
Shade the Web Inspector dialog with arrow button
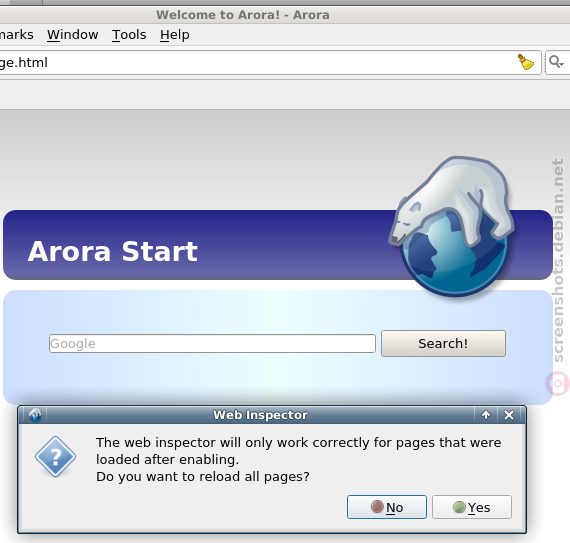pyautogui.click(x=486, y=415)
